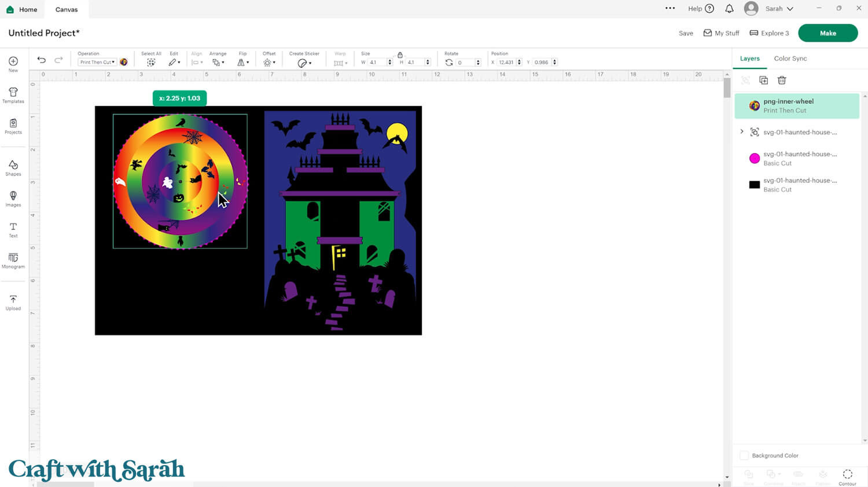868x487 pixels.
Task: Switch to the Color Sync tab
Action: pyautogui.click(x=790, y=58)
